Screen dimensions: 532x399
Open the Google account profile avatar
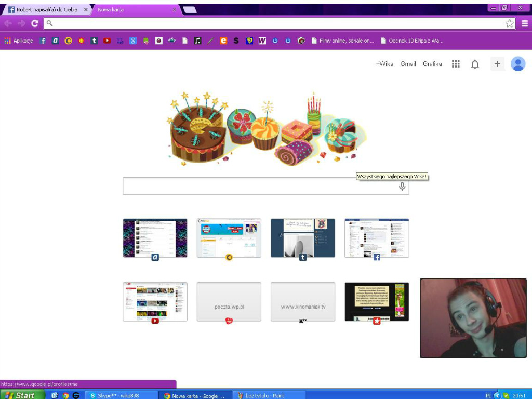click(518, 64)
